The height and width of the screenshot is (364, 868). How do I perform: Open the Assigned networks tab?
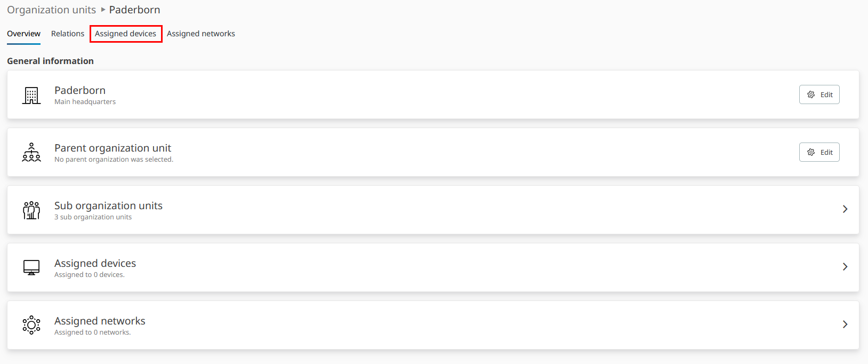pyautogui.click(x=201, y=34)
